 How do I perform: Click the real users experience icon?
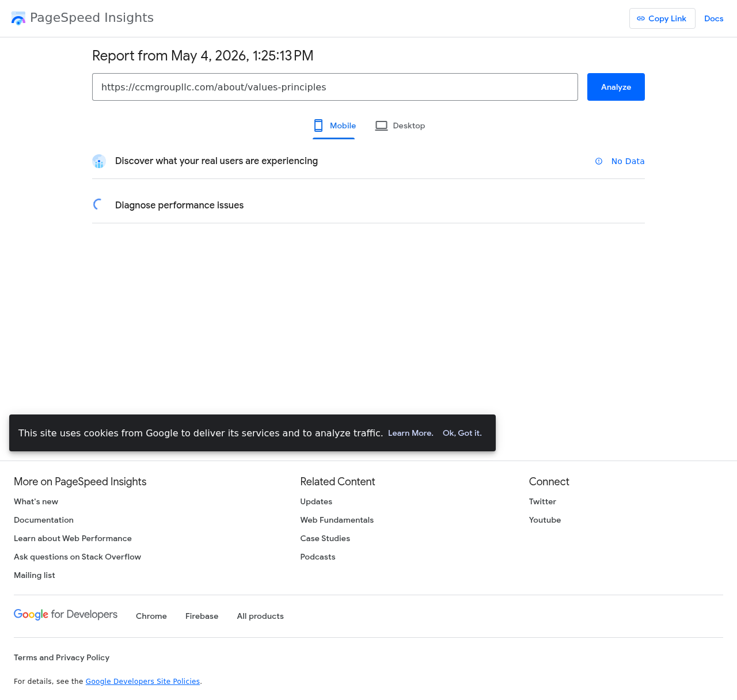[99, 161]
